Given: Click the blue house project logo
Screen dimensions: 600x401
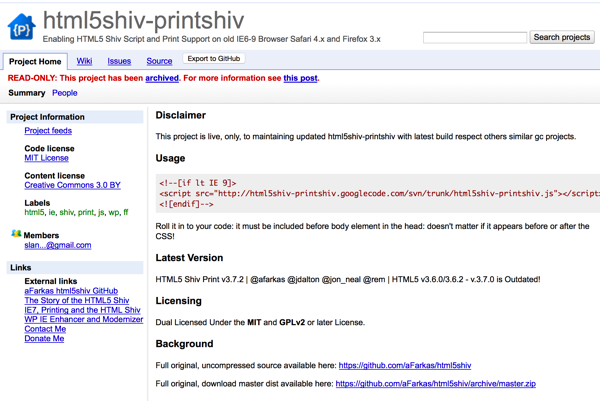Looking at the screenshot, I should pos(21,26).
